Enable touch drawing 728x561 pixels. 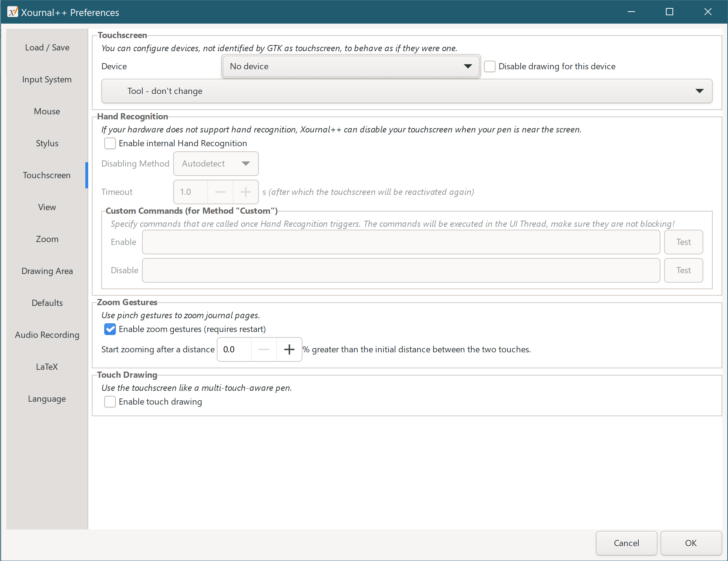coord(110,402)
